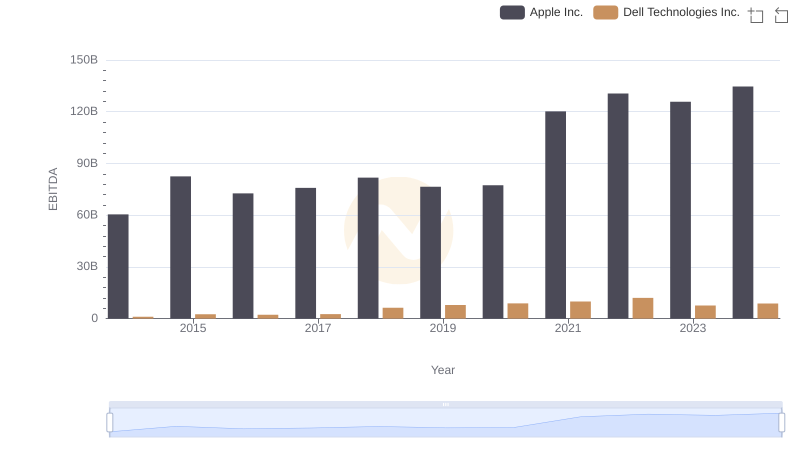Click Dell Technologies orange legend swatch
The width and height of the screenshot is (800, 461).
point(606,12)
